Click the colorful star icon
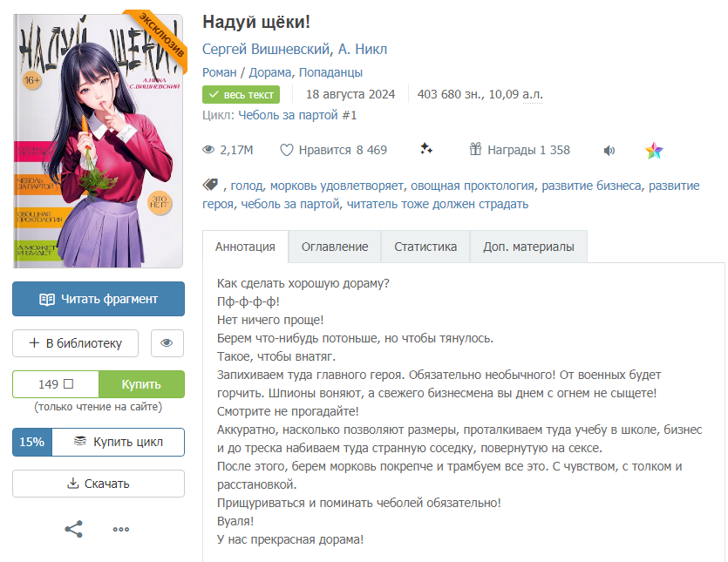This screenshot has width=728, height=562. (654, 151)
